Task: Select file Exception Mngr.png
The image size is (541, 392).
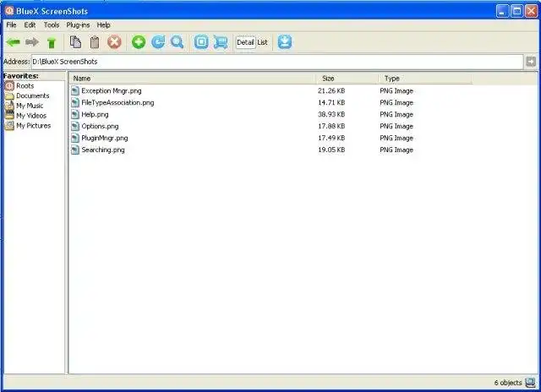Action: [112, 91]
